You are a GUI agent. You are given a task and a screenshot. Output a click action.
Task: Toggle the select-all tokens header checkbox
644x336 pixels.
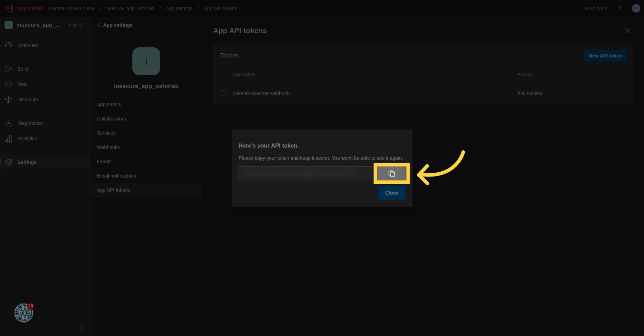coord(224,75)
